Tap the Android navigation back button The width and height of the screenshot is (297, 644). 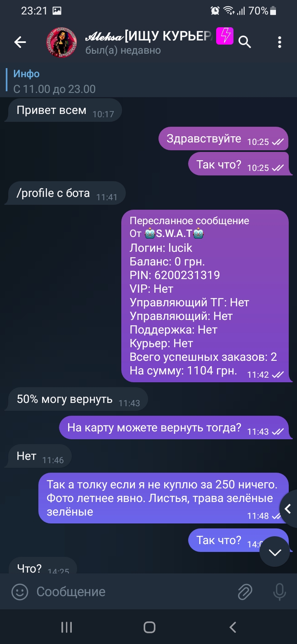(233, 627)
